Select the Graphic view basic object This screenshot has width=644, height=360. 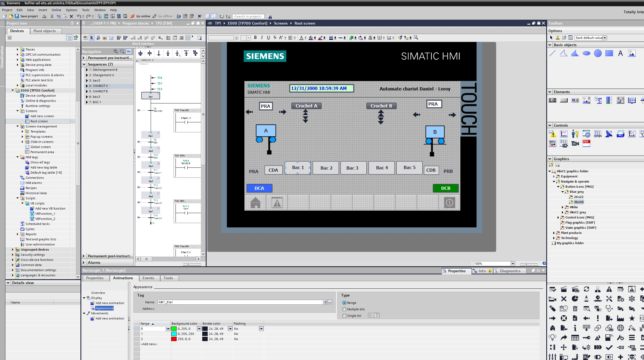tap(632, 53)
